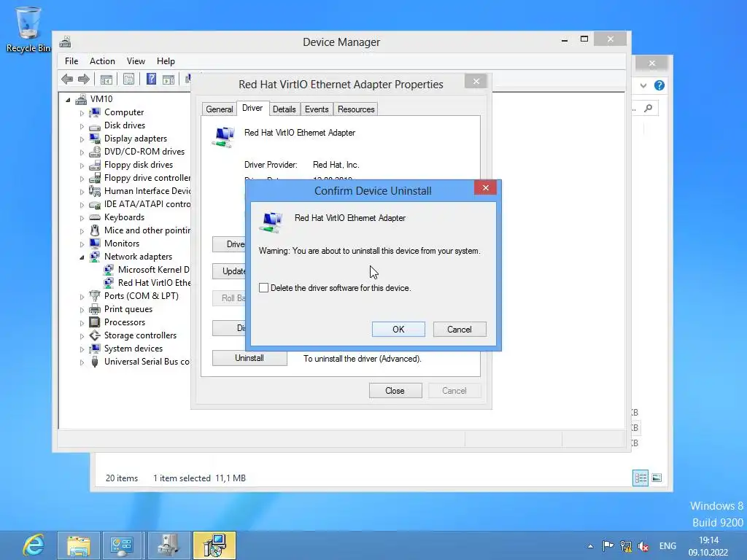Open the Control Panel taskbar button
747x560 pixels.
pos(122,545)
